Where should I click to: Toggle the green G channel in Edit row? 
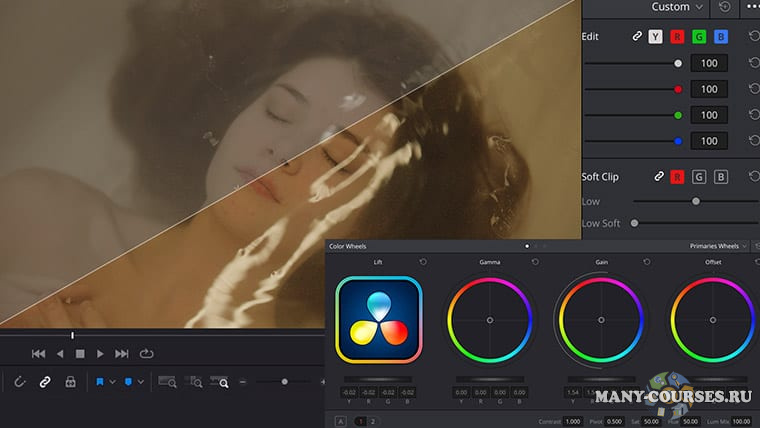point(699,37)
